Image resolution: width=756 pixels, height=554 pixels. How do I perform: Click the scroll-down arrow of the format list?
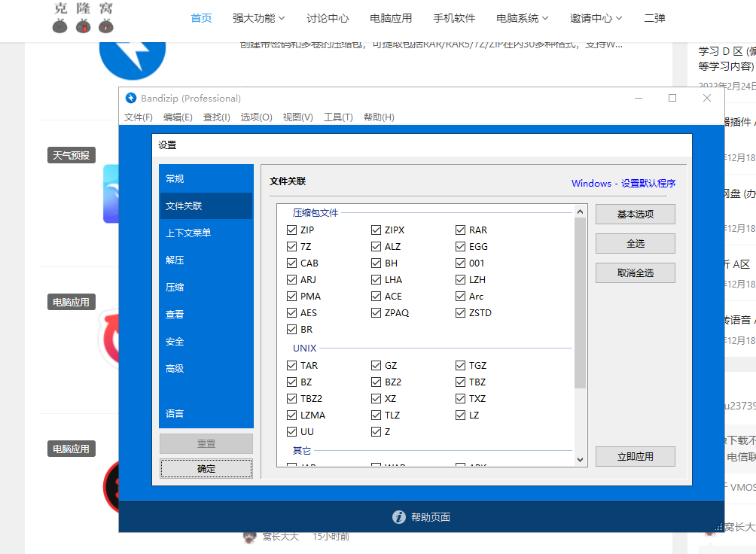[x=580, y=460]
